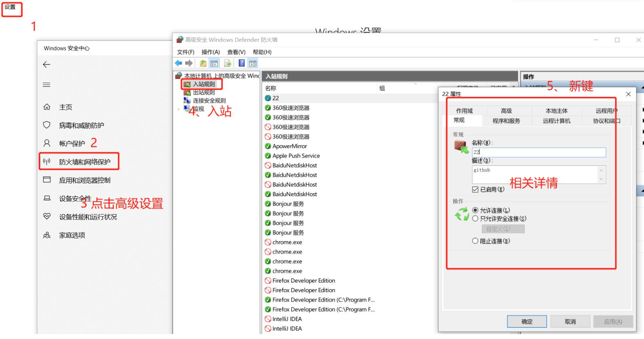Open the hamburger menu in Windows 安全中心

[x=47, y=85]
